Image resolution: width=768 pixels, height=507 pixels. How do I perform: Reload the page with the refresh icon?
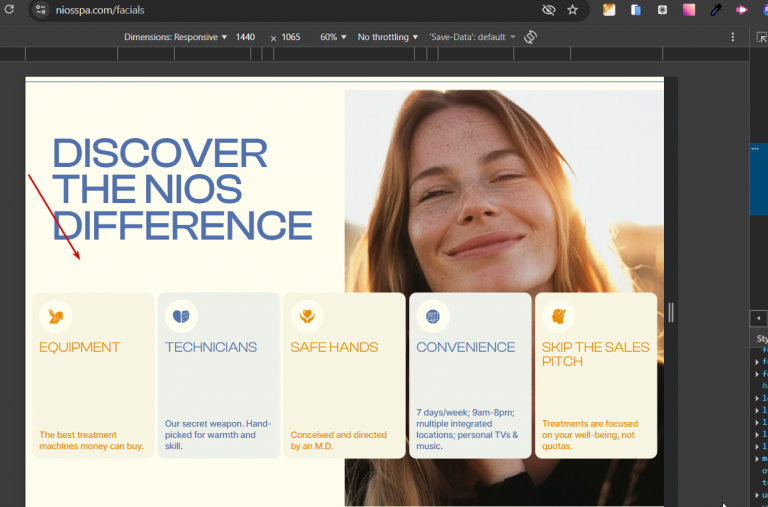[x=9, y=10]
